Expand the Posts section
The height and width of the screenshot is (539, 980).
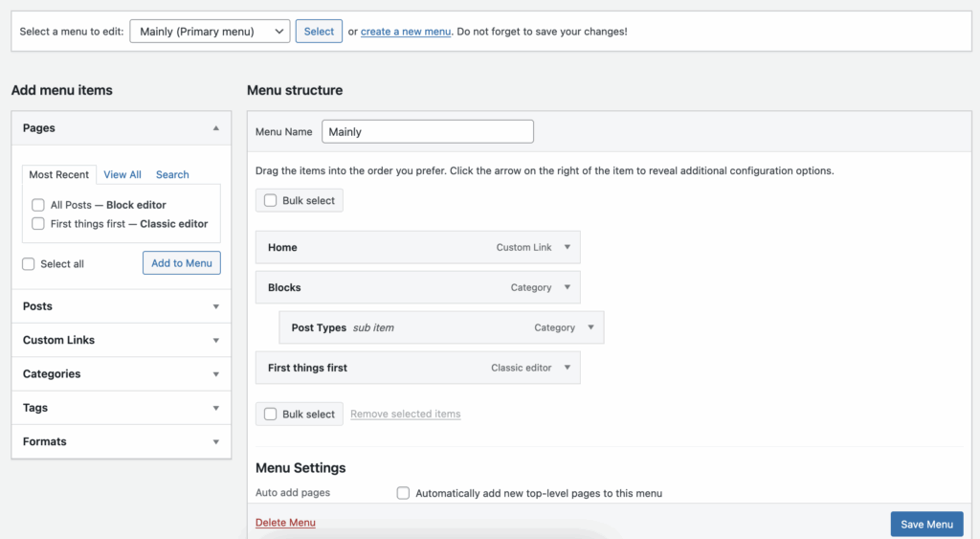pos(215,306)
